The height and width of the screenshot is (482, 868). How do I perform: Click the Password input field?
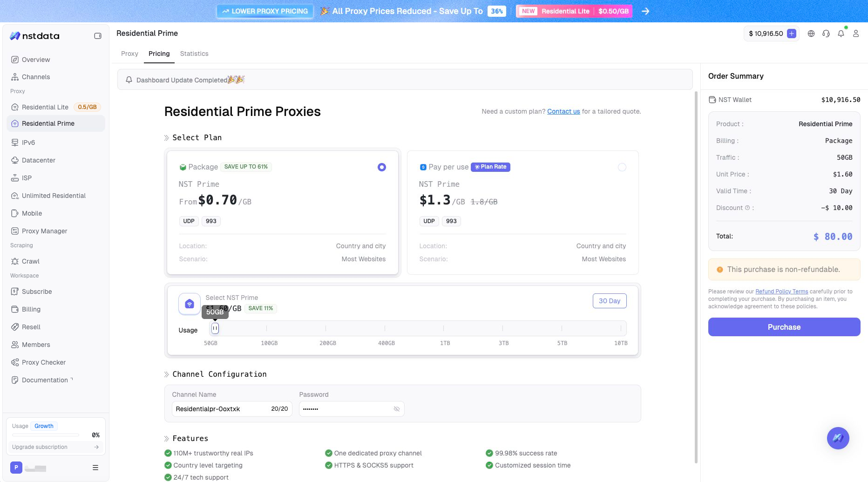pyautogui.click(x=352, y=409)
